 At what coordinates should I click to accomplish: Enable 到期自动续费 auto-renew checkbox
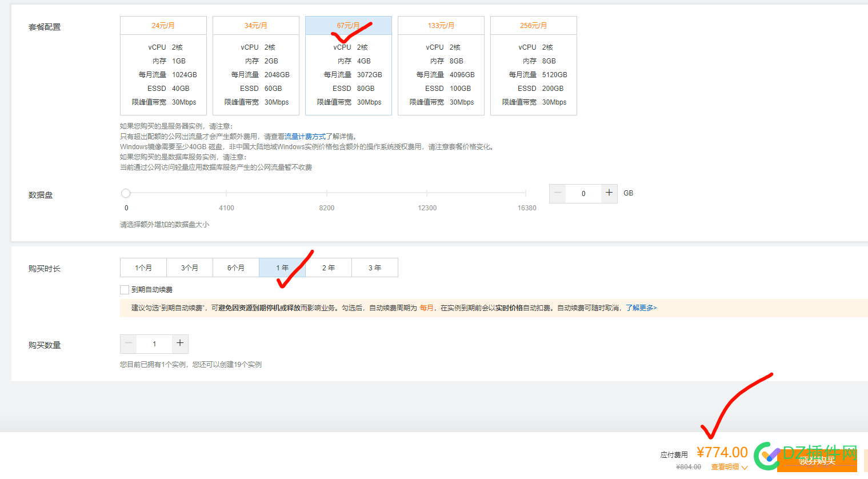pyautogui.click(x=125, y=290)
